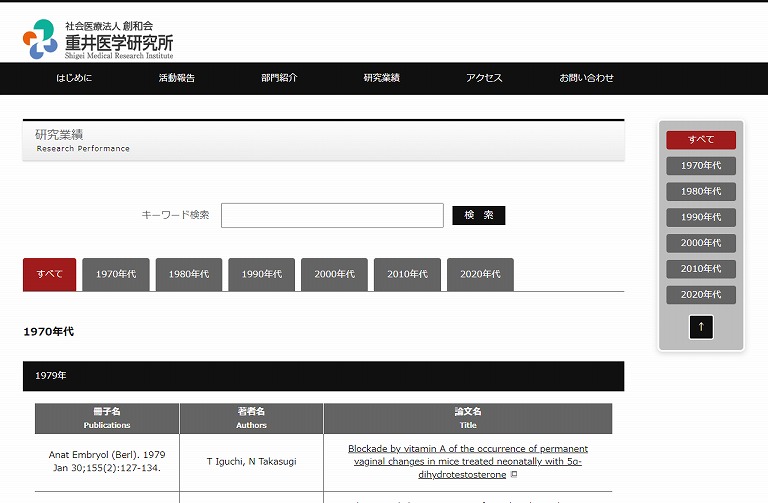This screenshot has width=768, height=503.
Task: Open the 2020年代 tab
Action: coord(481,274)
